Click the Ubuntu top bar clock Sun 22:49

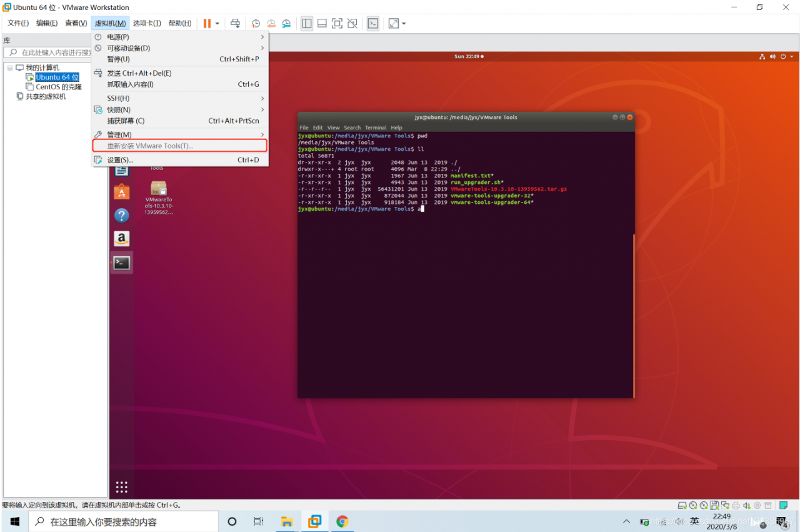pos(468,56)
